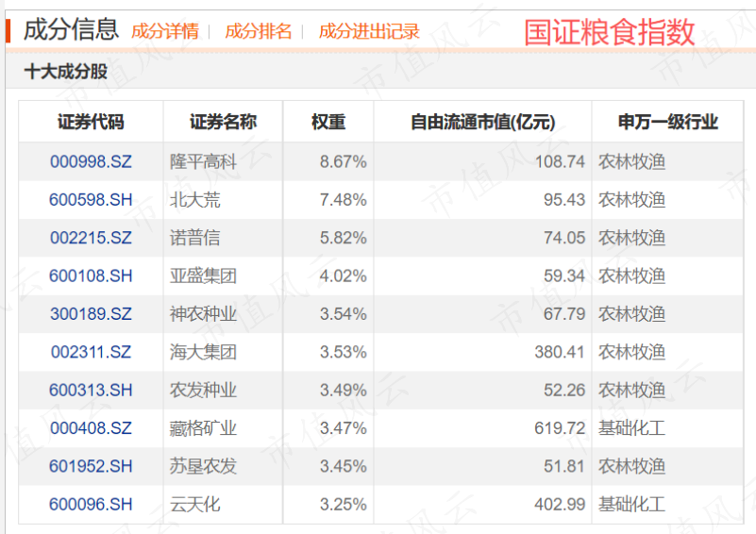The image size is (756, 534).
Task: Open stock code 600096.SH link
Action: click(91, 504)
